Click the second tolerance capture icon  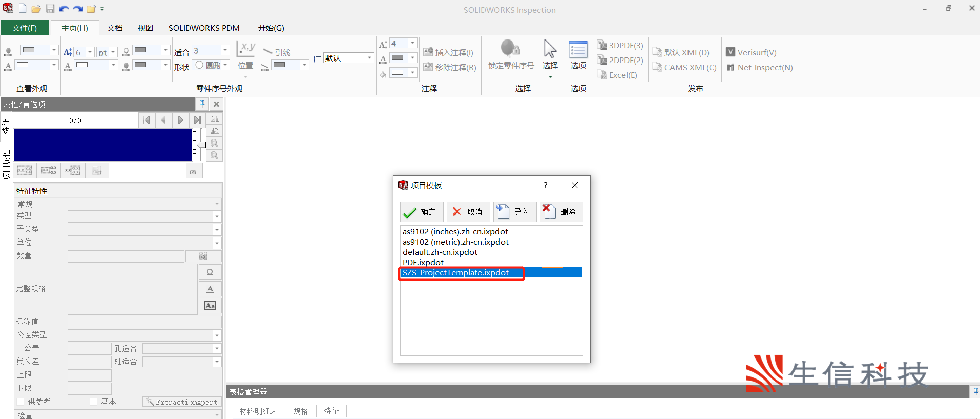point(49,170)
